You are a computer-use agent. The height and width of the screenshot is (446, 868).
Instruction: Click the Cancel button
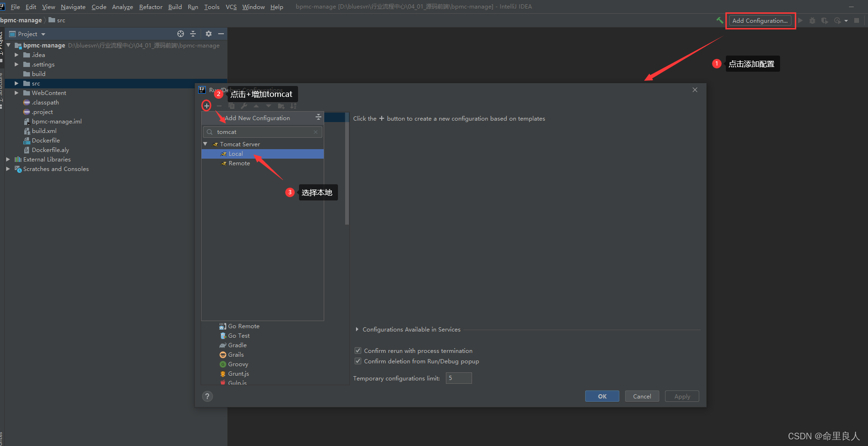[x=642, y=396]
